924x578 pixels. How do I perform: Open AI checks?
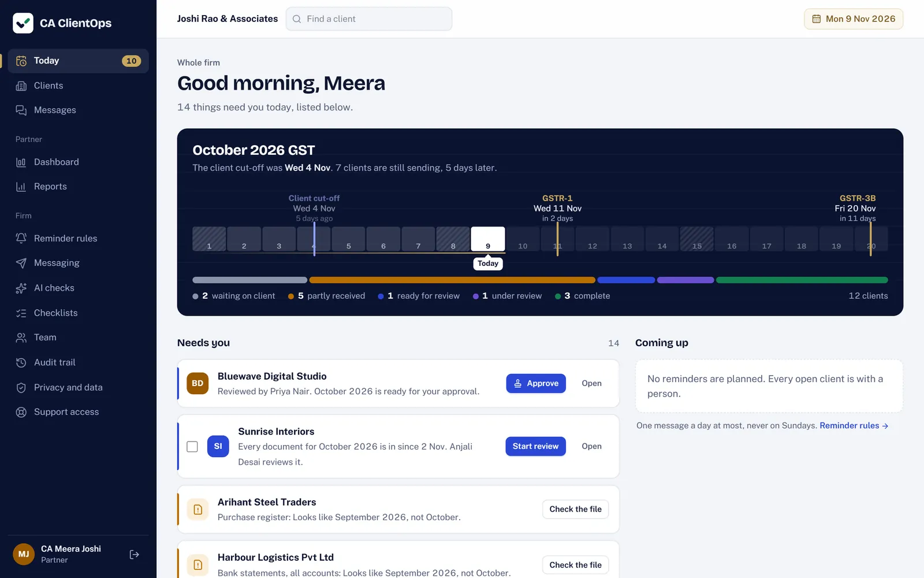coord(79,288)
